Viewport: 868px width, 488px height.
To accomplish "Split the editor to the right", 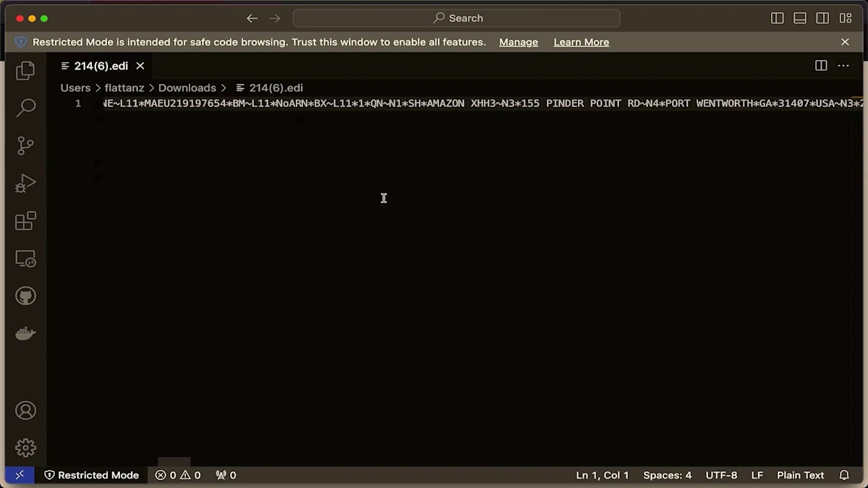I will click(x=821, y=66).
